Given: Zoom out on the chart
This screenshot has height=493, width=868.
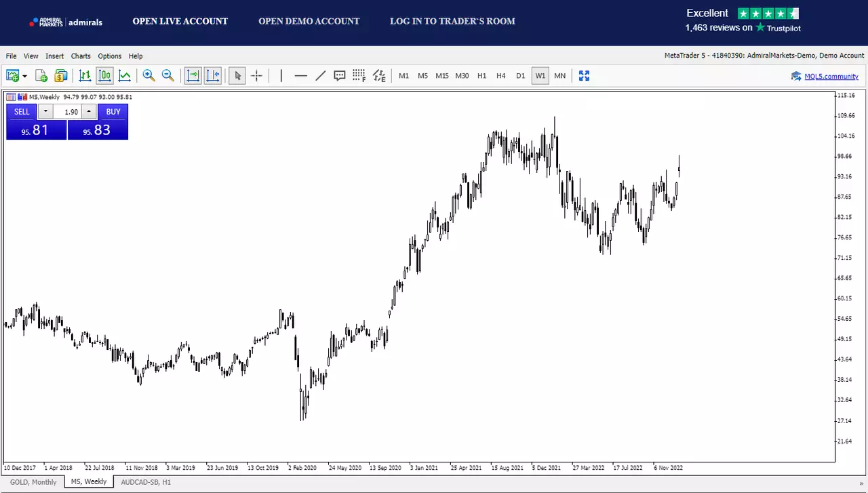Looking at the screenshot, I should click(x=167, y=76).
